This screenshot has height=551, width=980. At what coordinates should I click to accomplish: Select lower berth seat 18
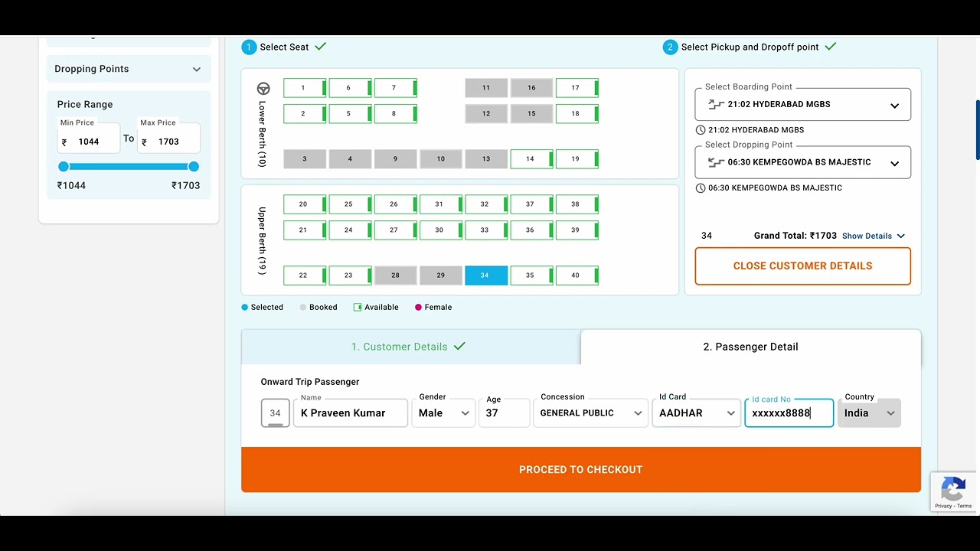pos(577,114)
